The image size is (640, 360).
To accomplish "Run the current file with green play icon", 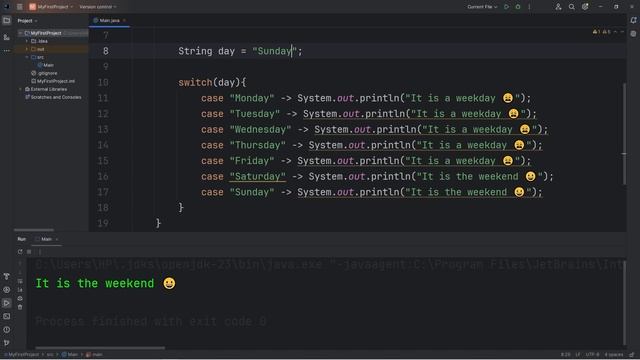I will pyautogui.click(x=507, y=7).
